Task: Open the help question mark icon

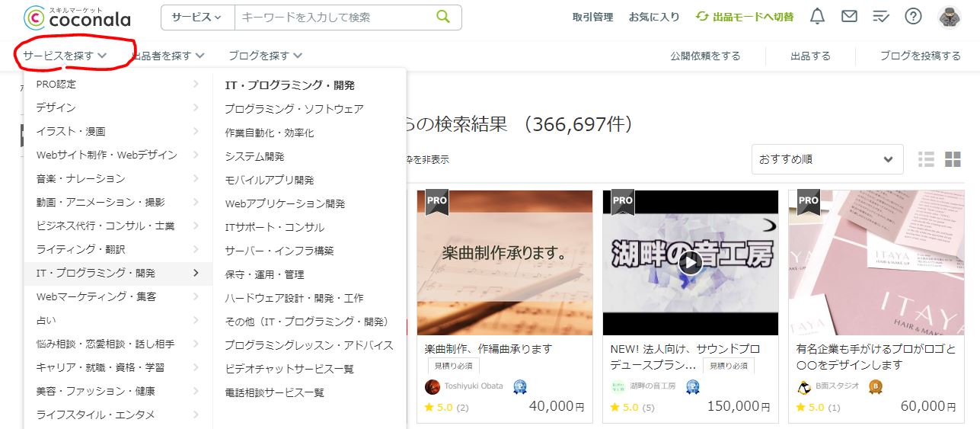Action: pyautogui.click(x=913, y=17)
